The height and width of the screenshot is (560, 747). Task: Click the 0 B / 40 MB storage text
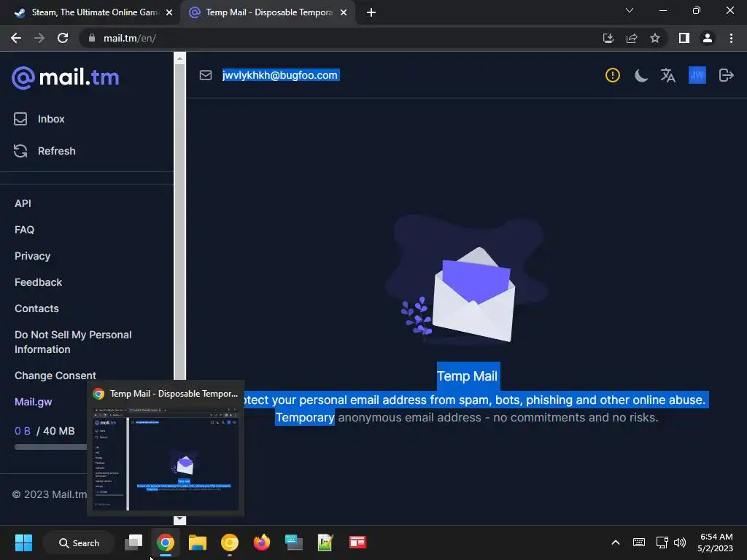tap(44, 431)
